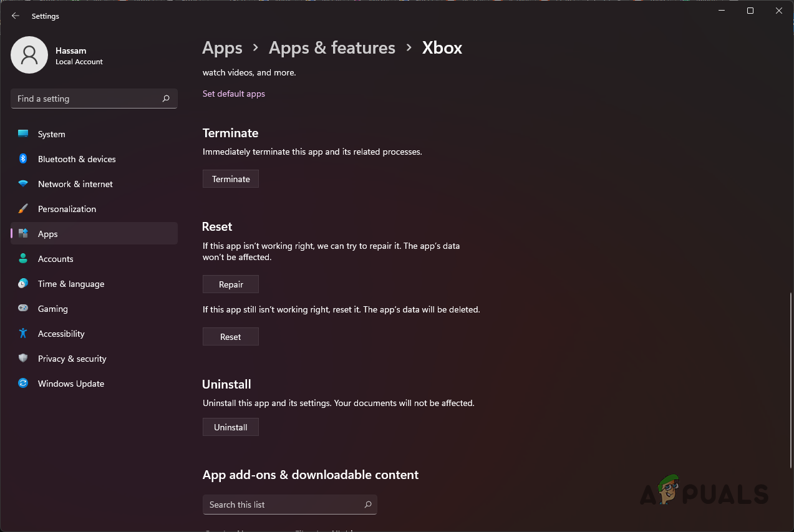Open the Set default apps link
Screen dimensions: 794x532
point(234,94)
